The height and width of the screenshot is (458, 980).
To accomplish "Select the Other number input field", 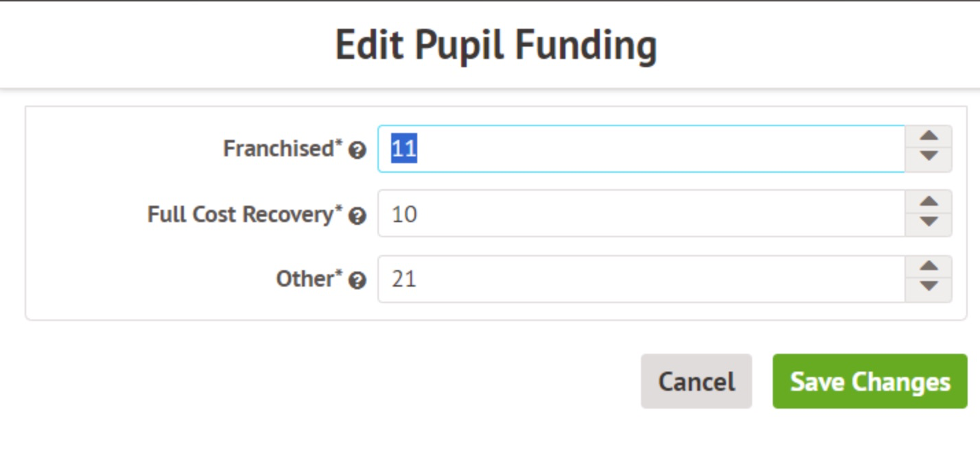I will [641, 279].
